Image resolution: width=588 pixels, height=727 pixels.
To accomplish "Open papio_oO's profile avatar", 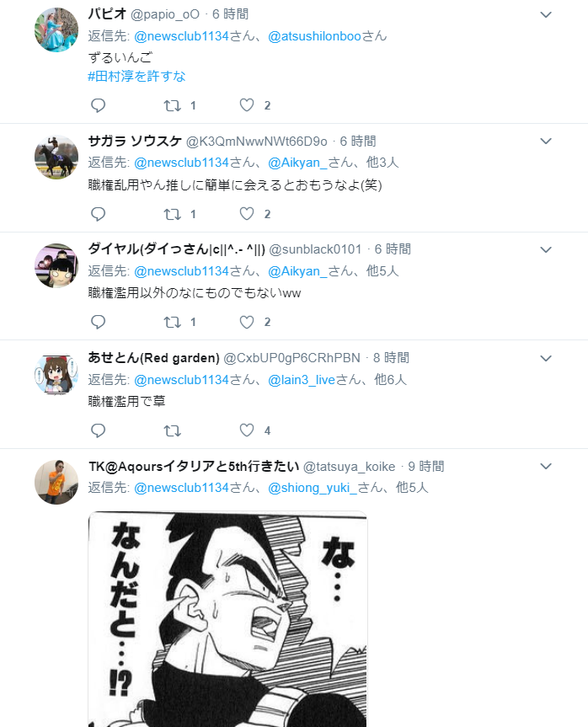I will click(x=56, y=29).
